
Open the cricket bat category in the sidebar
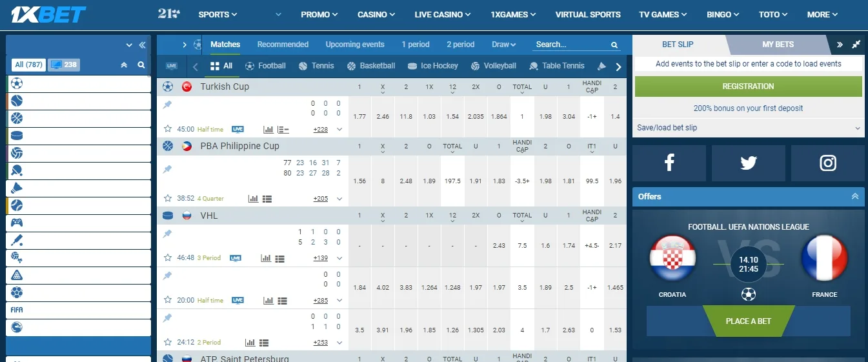(x=17, y=241)
